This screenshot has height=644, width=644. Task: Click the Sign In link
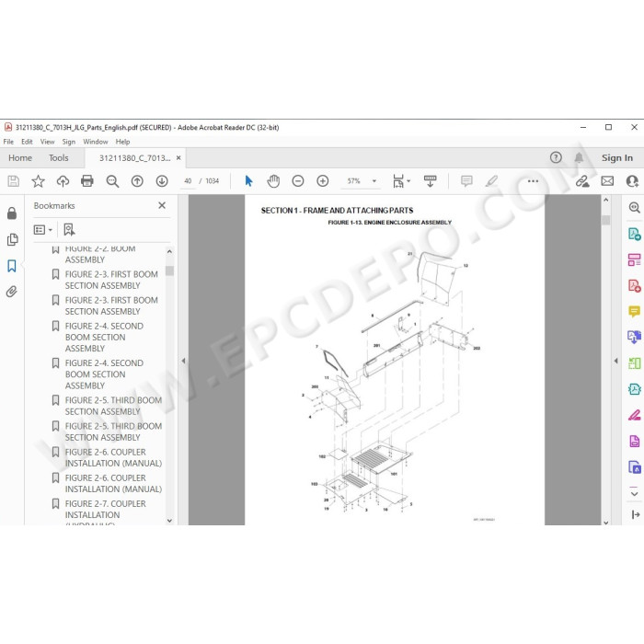(617, 157)
